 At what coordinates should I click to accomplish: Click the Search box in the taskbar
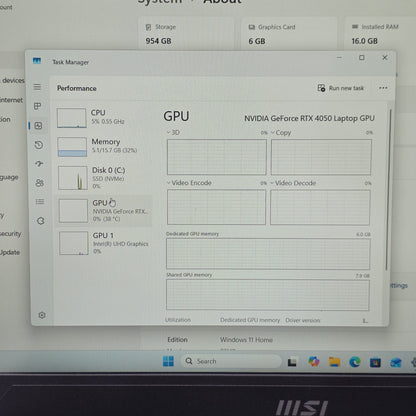tap(231, 361)
